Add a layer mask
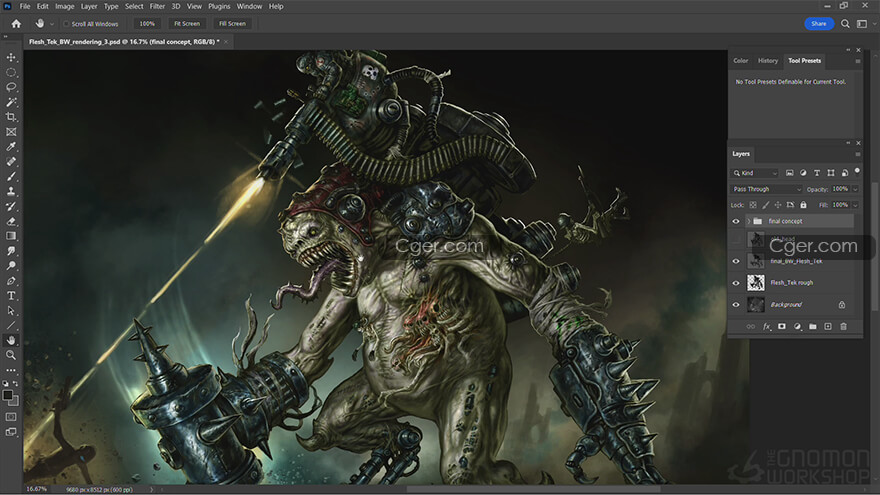The width and height of the screenshot is (880, 495). pos(782,326)
